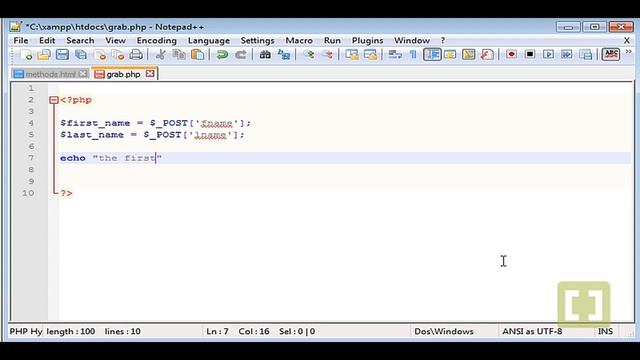640x360 pixels.
Task: Click the Zoom In toolbar icon
Action: coord(309,55)
